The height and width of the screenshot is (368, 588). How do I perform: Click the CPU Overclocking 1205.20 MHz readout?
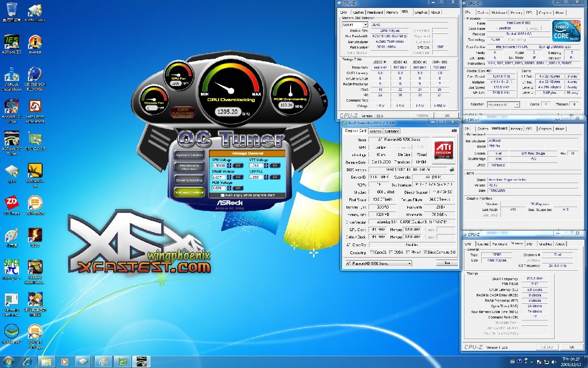[229, 112]
